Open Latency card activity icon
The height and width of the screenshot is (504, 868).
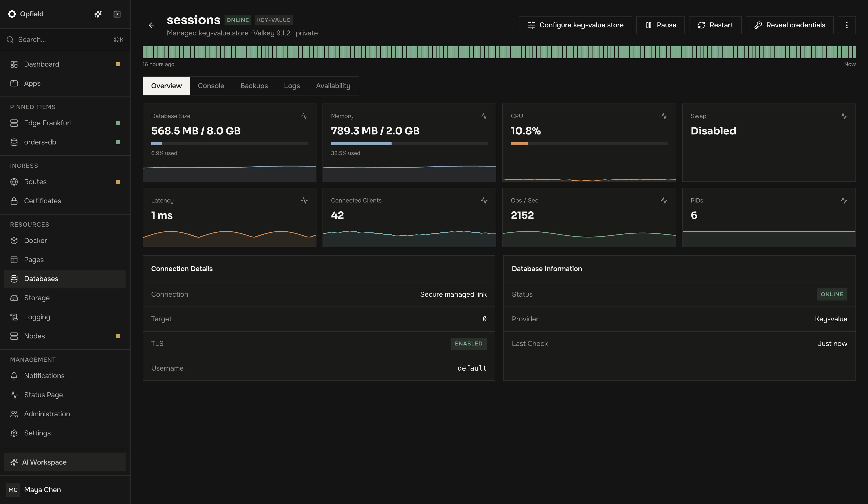(x=304, y=200)
